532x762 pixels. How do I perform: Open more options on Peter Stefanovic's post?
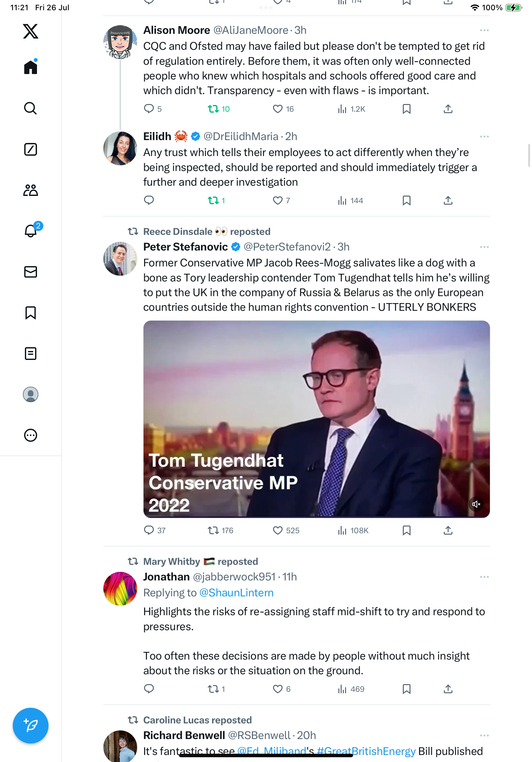[484, 247]
